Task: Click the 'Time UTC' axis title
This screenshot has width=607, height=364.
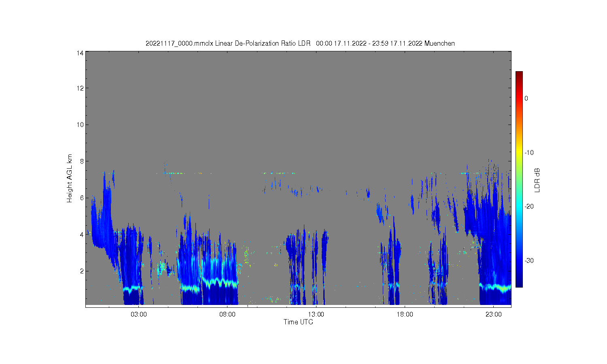Action: coord(298,322)
